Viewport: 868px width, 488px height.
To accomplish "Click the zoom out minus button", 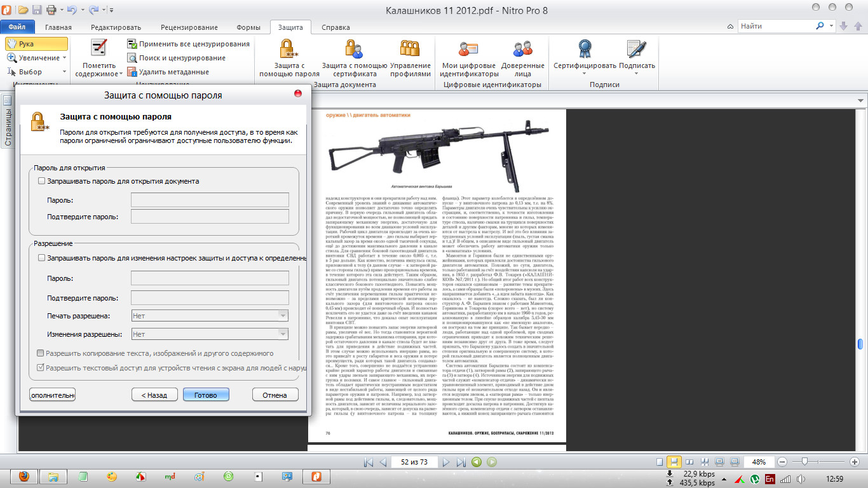I will coord(783,462).
